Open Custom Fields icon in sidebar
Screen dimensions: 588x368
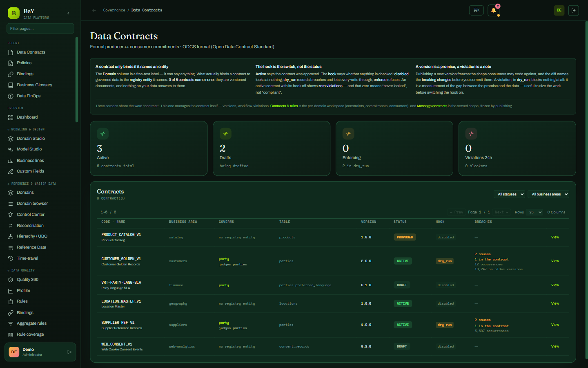pos(11,171)
